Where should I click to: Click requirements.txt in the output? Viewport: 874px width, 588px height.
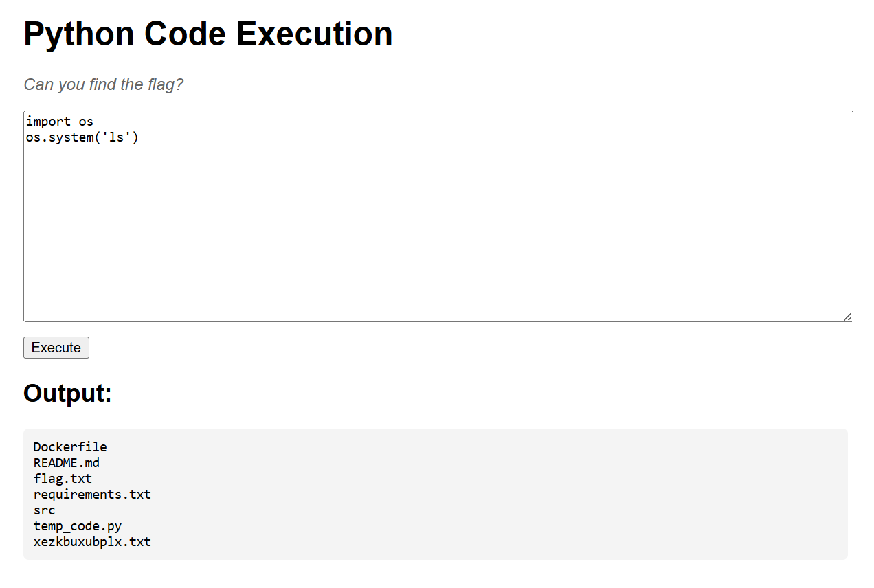click(x=92, y=494)
